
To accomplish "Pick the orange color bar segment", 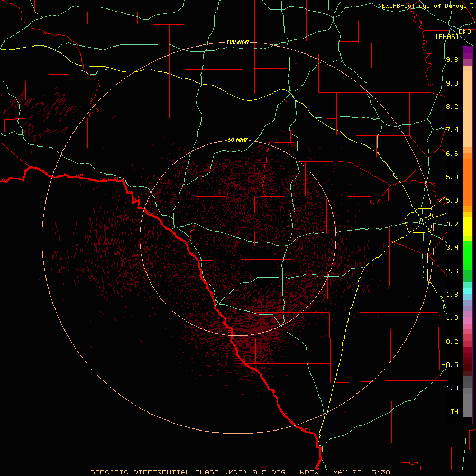I will [467, 182].
